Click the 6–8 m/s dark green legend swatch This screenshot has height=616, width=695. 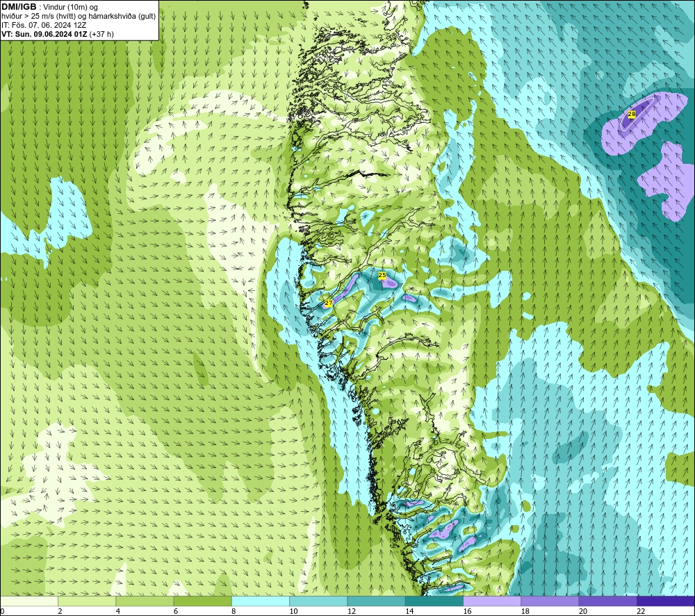(x=202, y=601)
